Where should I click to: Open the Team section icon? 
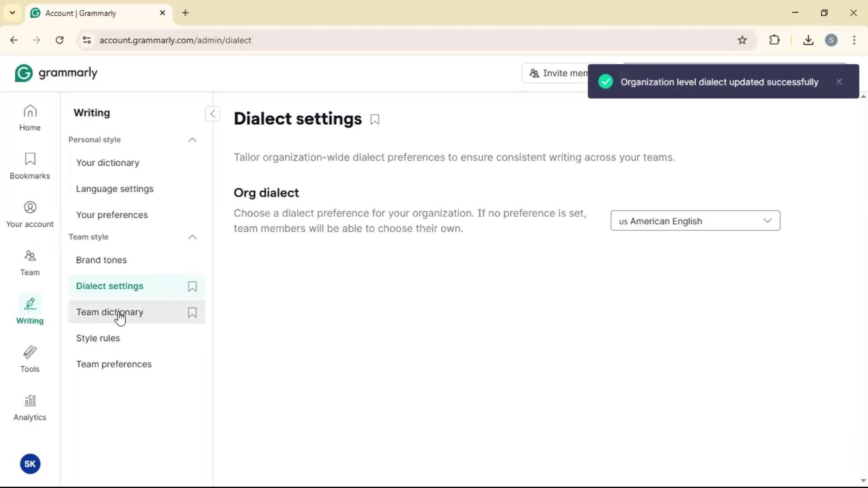coord(30,263)
